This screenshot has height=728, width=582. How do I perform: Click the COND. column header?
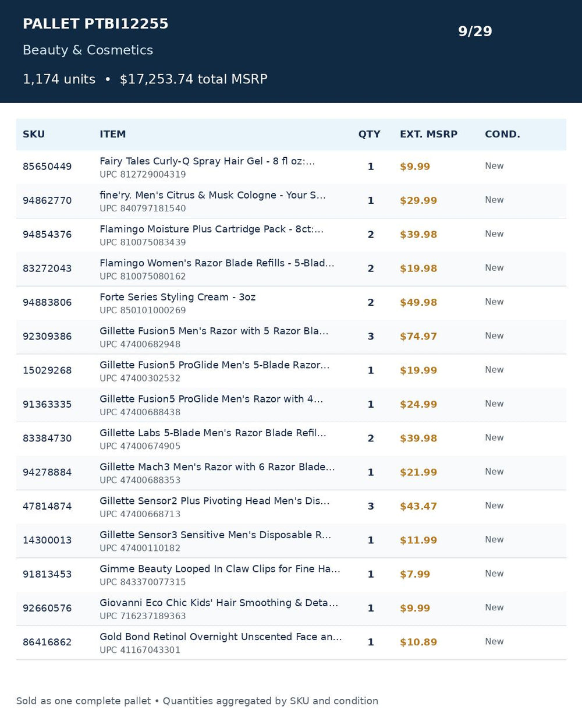[502, 135]
